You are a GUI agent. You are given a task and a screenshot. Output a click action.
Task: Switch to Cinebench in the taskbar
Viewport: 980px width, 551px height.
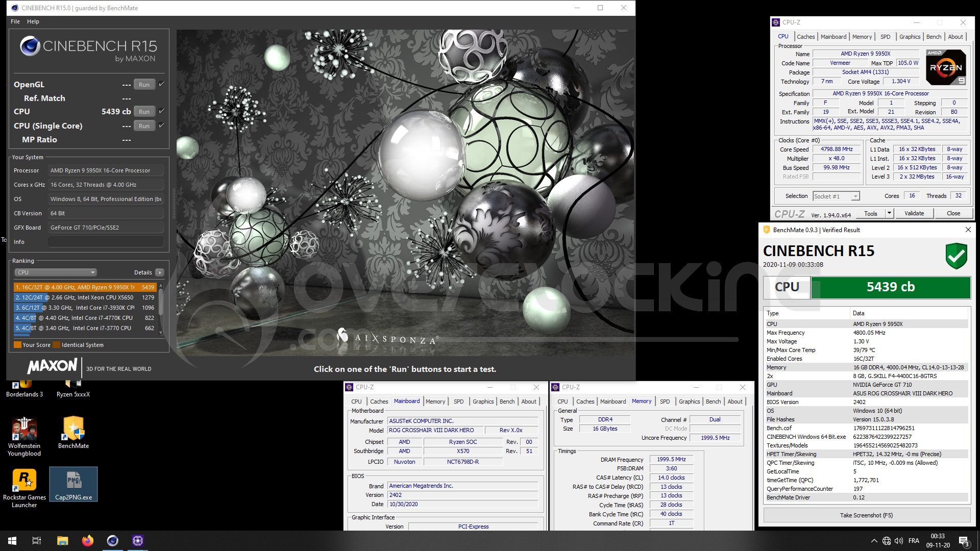click(113, 541)
